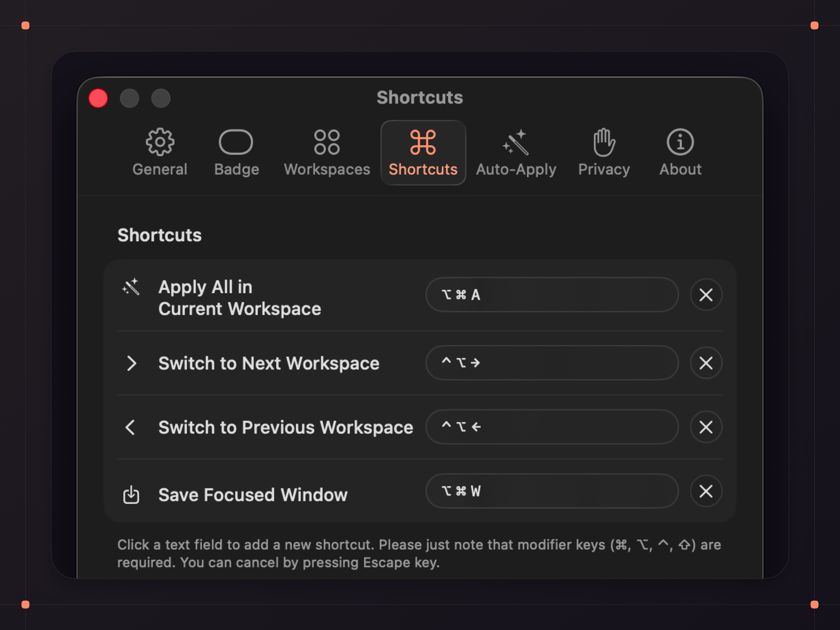This screenshot has height=630, width=840.
Task: Open the About info tab
Action: click(680, 153)
